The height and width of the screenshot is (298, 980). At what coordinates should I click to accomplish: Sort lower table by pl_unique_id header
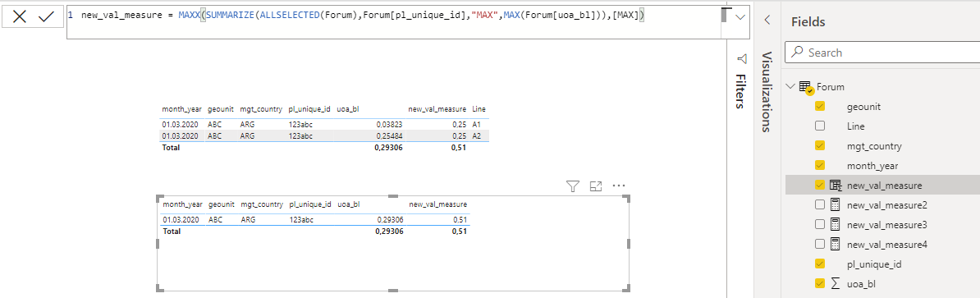coord(309,204)
